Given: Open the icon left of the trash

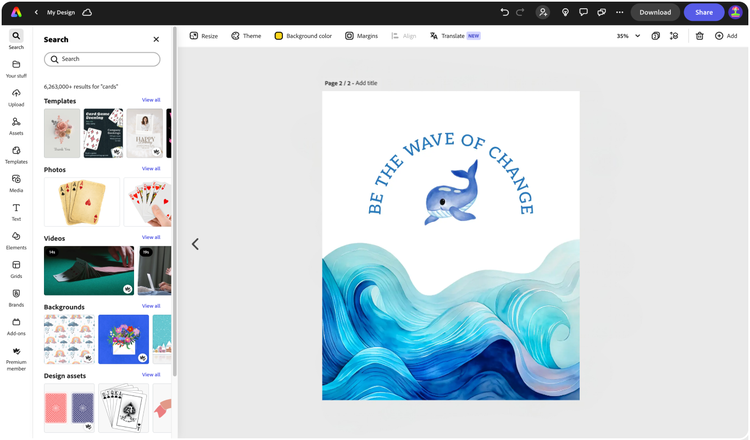Looking at the screenshot, I should 674,36.
